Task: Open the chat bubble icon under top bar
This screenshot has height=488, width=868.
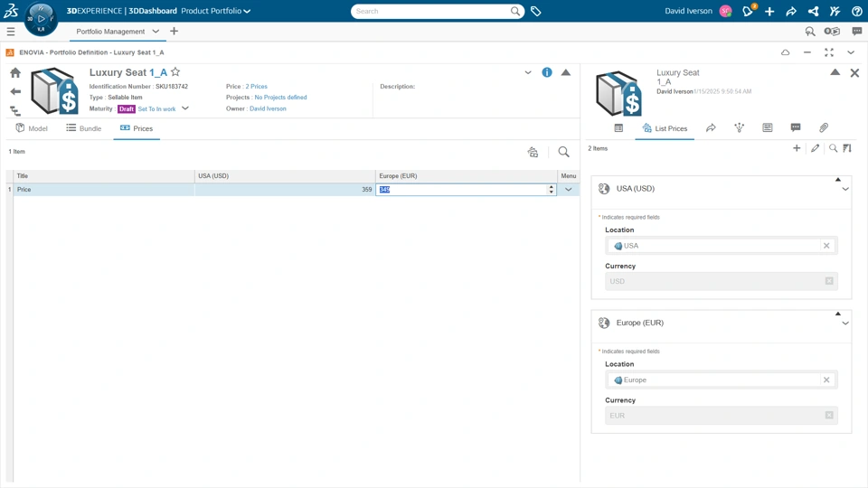Action: pos(857,32)
